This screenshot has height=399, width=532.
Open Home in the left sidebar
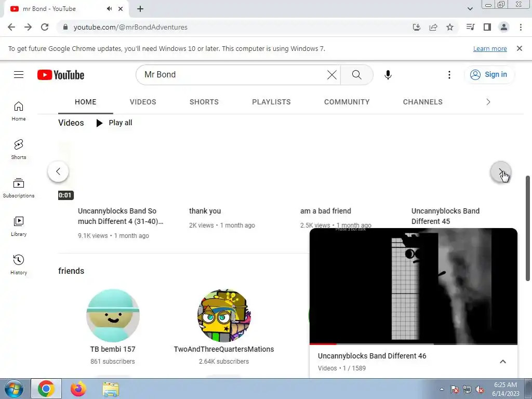tap(19, 111)
